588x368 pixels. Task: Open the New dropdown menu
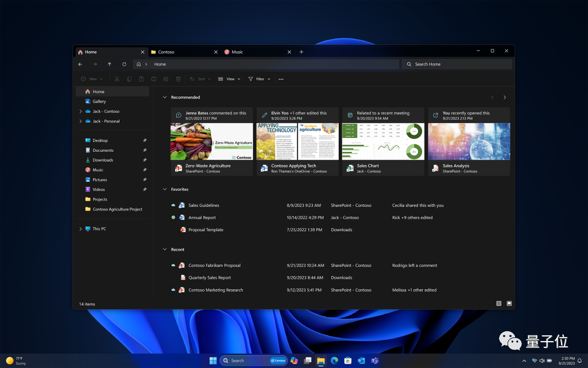pos(92,79)
